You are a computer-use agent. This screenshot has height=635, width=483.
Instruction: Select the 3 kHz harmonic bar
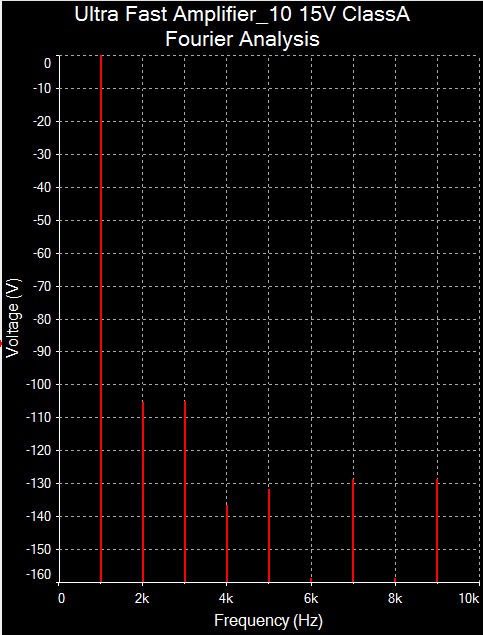click(185, 491)
